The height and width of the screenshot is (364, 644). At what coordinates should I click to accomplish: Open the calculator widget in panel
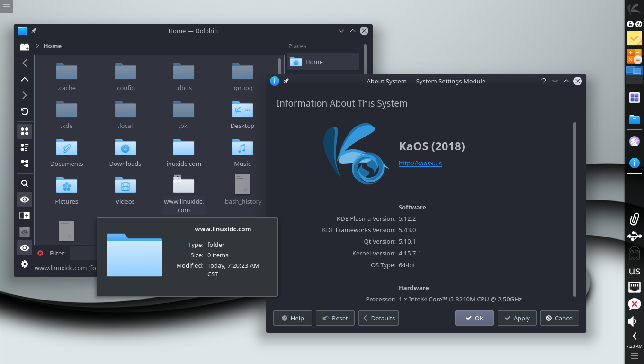click(x=635, y=56)
